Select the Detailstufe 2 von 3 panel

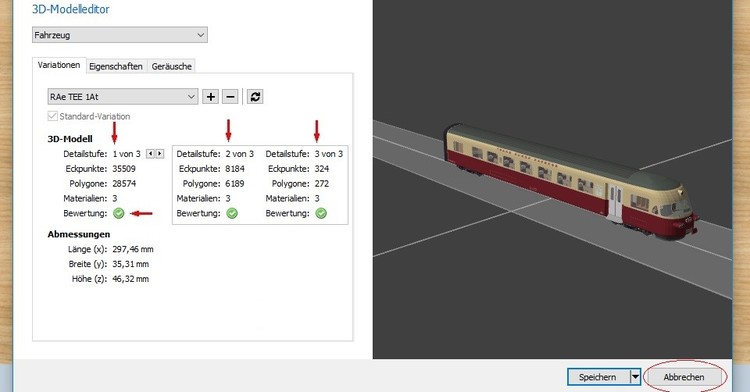click(216, 185)
